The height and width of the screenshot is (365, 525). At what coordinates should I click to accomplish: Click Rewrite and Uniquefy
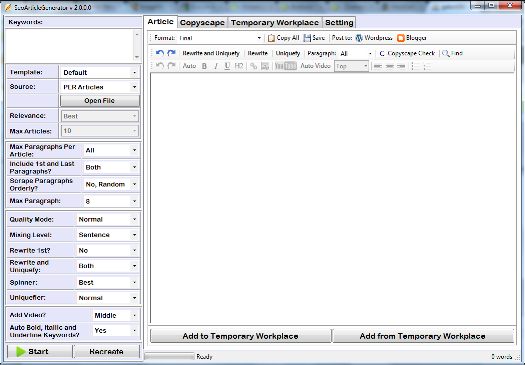pos(211,53)
